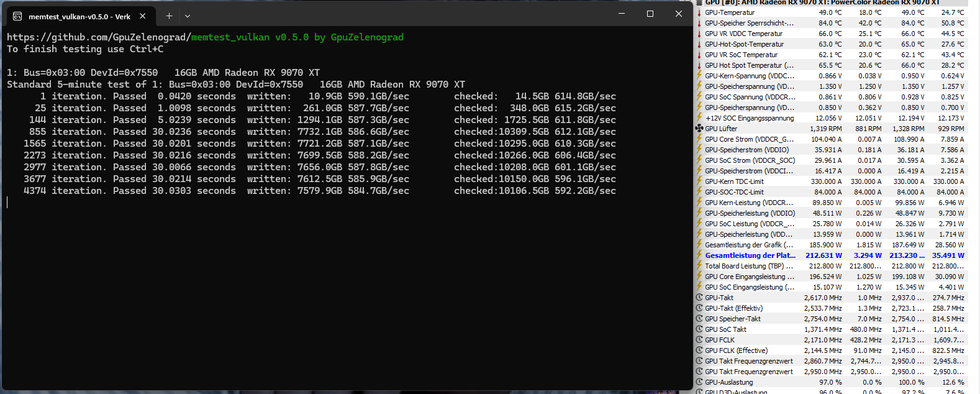Click the 12.056 V input voltage value
Image resolution: width=980 pixels, height=394 pixels.
coord(828,118)
